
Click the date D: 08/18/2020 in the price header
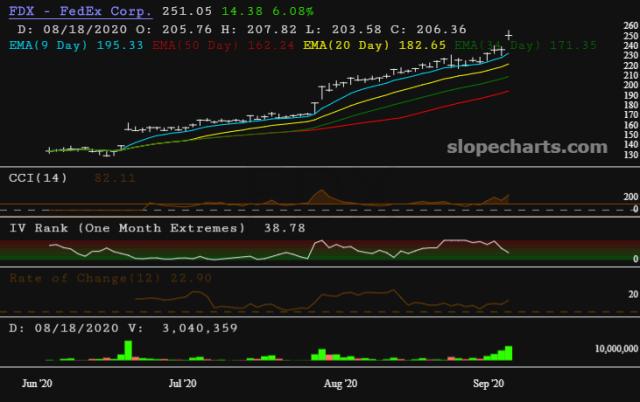tap(72, 29)
